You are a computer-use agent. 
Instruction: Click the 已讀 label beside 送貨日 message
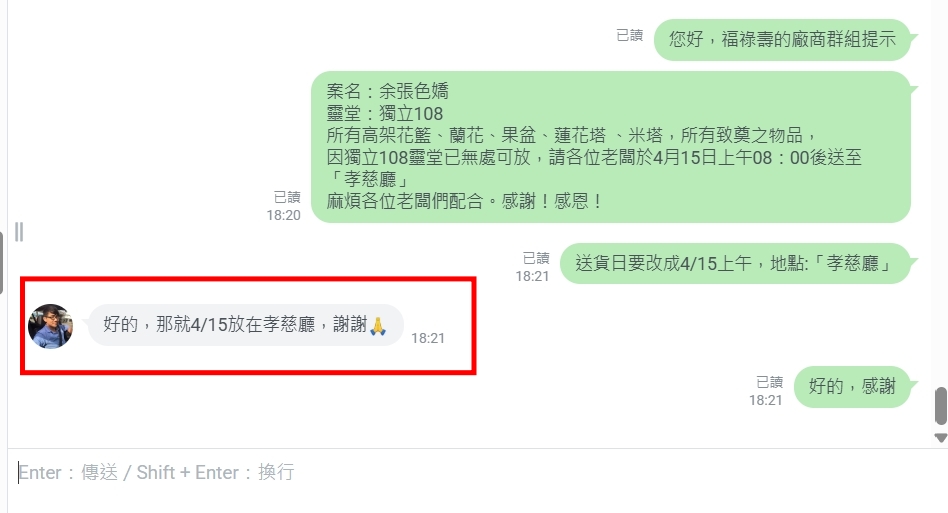pos(536,259)
